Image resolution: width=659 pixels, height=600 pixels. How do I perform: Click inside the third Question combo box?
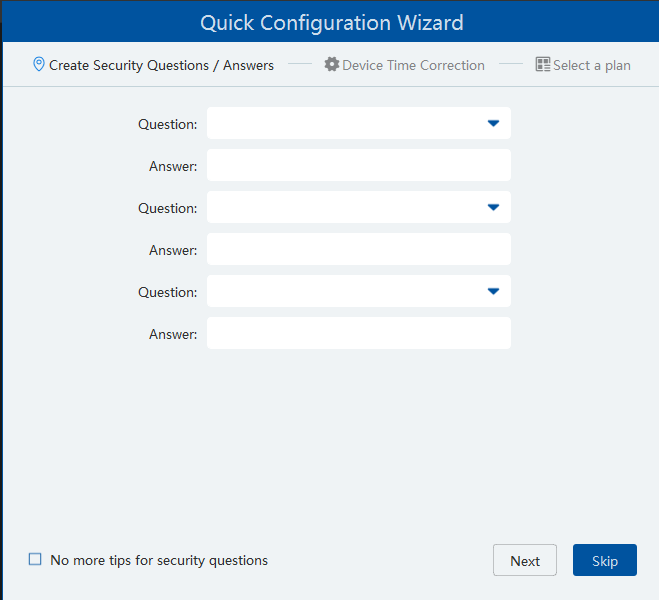click(340, 291)
